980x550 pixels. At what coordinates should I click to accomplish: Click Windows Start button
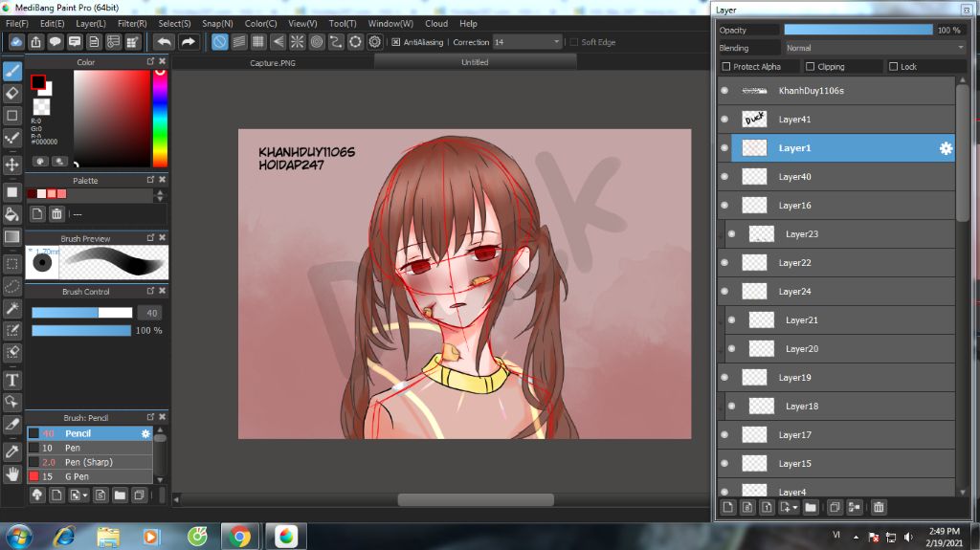[x=19, y=537]
